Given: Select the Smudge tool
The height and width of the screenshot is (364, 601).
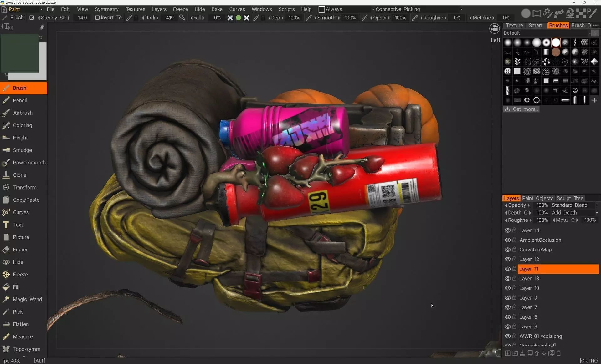Looking at the screenshot, I should point(22,150).
